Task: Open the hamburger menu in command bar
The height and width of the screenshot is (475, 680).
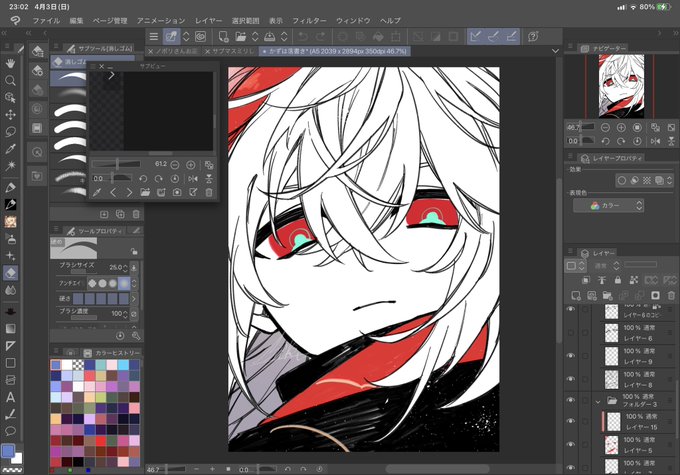Action: 154,37
